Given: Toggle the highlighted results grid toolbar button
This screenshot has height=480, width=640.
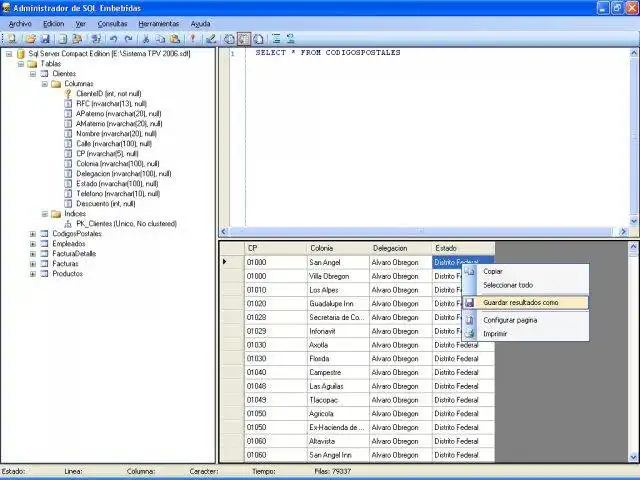Looking at the screenshot, I should point(244,39).
